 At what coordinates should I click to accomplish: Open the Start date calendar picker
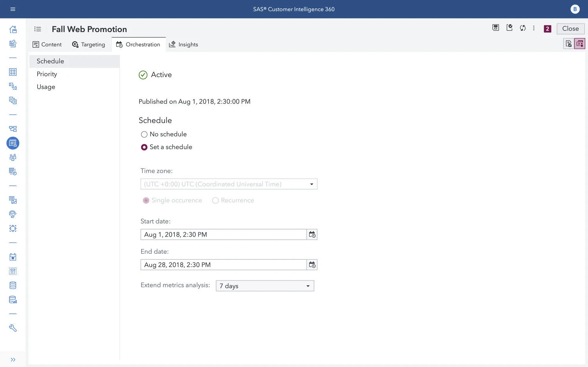(x=312, y=235)
